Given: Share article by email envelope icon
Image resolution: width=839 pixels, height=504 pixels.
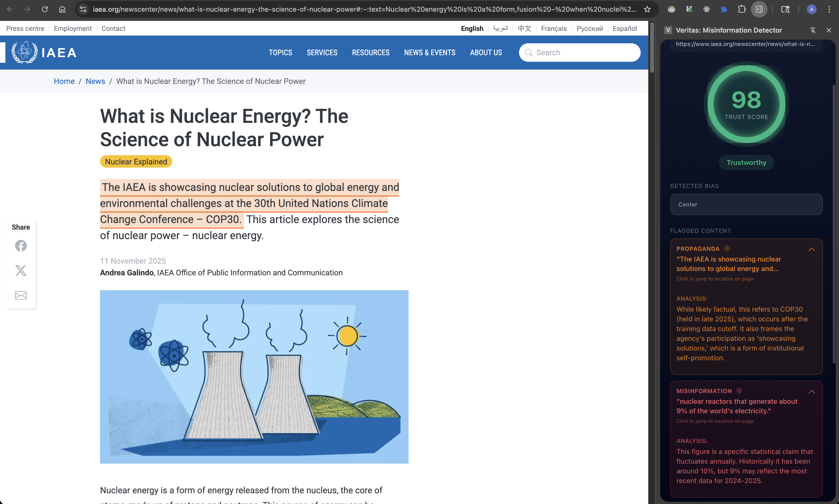Looking at the screenshot, I should [x=21, y=295].
